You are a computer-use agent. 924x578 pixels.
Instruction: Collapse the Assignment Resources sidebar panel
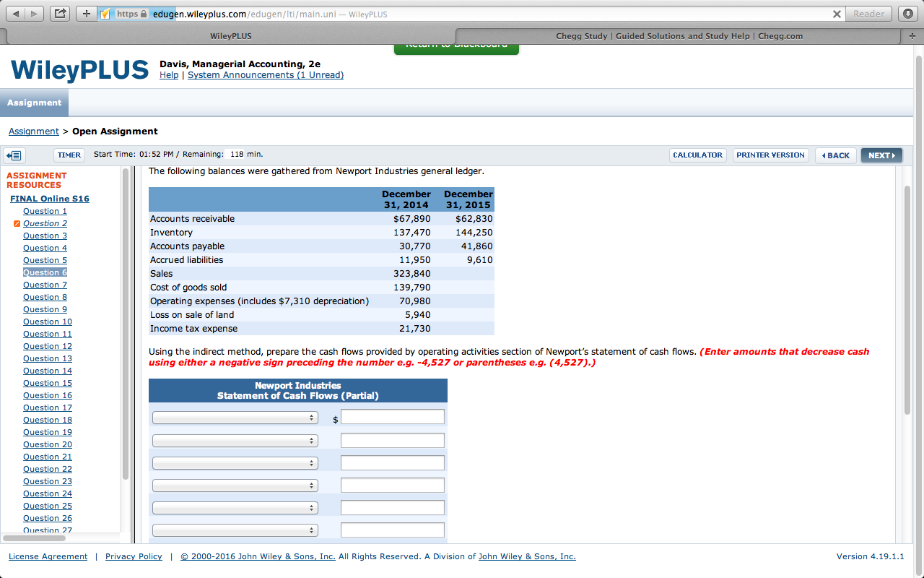(13, 155)
